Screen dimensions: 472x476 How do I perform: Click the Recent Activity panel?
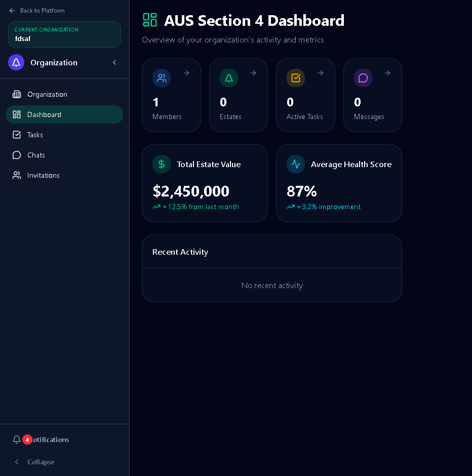[272, 268]
